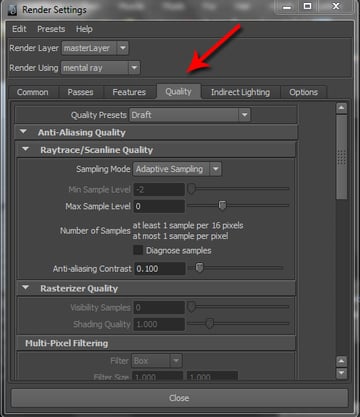
Task: Switch to the Passes tab
Action: pyautogui.click(x=80, y=92)
